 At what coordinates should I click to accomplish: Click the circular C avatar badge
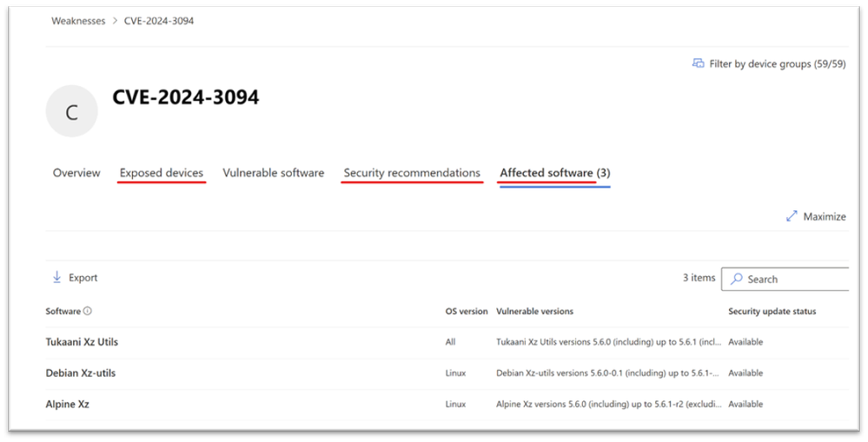[71, 111]
